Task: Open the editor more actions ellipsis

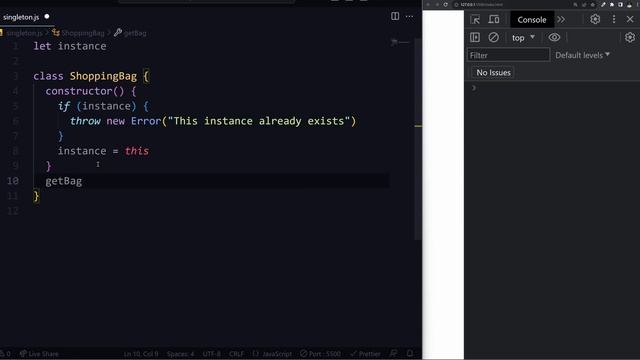Action: pyautogui.click(x=409, y=17)
